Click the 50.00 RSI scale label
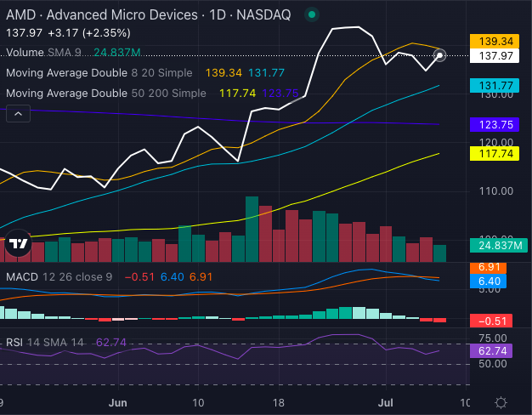This screenshot has height=415, width=532. coord(493,364)
